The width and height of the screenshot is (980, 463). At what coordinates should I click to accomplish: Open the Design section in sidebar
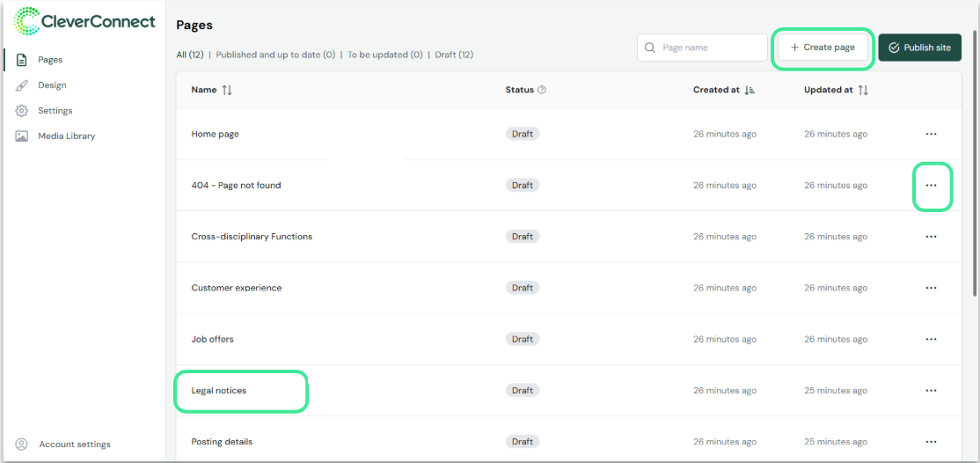(52, 85)
